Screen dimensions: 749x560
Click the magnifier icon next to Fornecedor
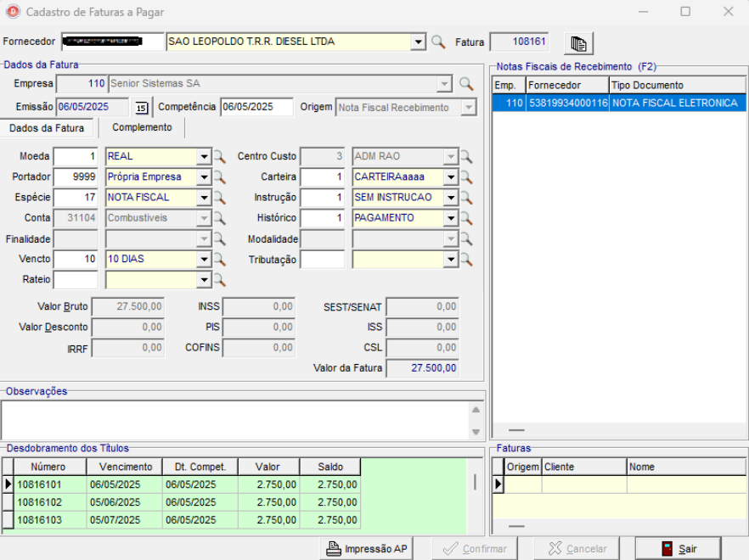tap(438, 42)
